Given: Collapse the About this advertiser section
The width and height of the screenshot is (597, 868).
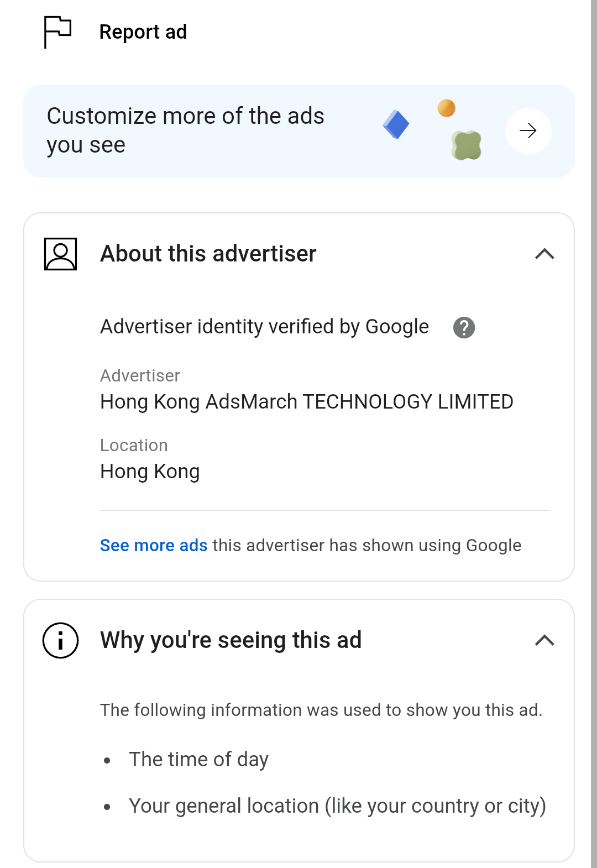Looking at the screenshot, I should [544, 254].
